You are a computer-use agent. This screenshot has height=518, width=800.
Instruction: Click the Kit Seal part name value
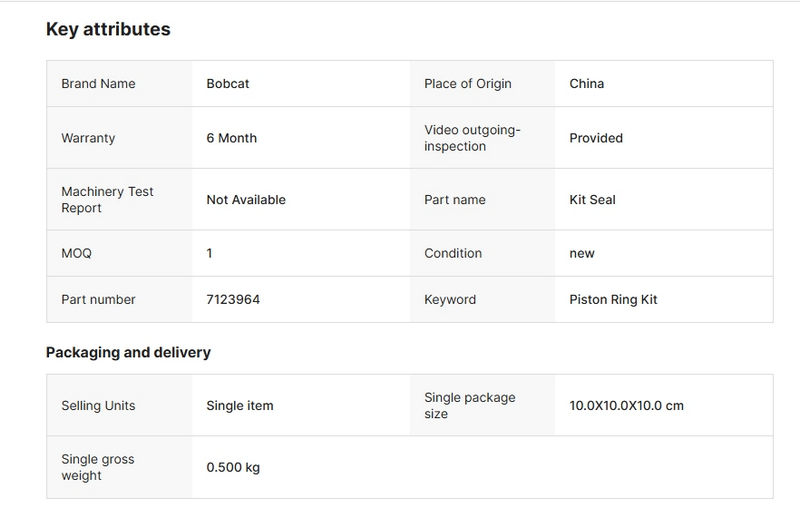[x=592, y=200]
